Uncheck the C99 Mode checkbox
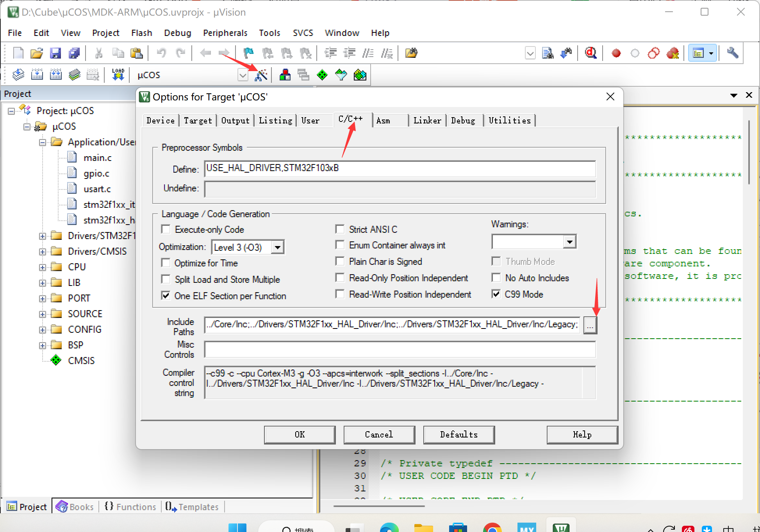 point(496,294)
